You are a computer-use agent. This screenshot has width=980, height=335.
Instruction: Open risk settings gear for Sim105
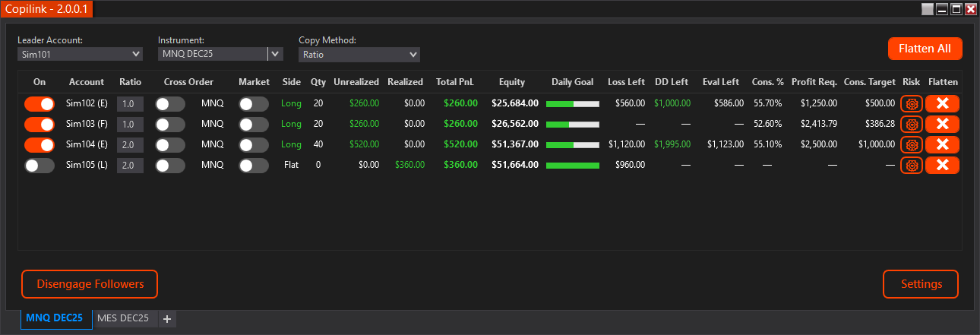pos(912,165)
